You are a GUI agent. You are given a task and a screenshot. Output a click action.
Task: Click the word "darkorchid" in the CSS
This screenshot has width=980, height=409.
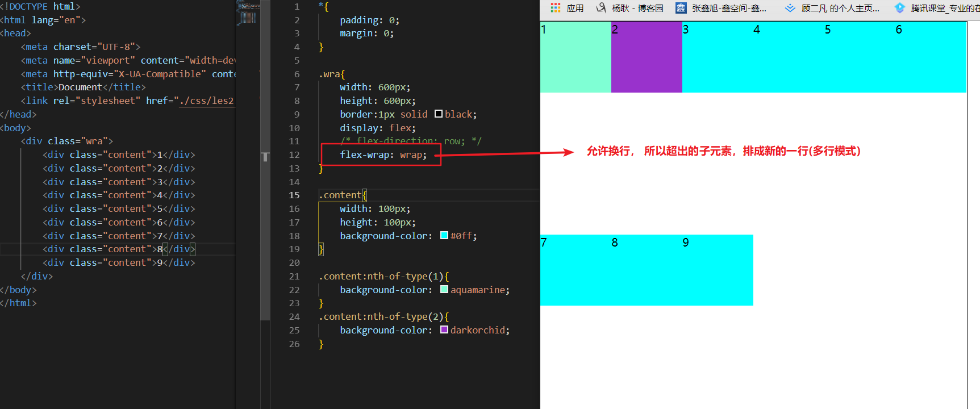pos(478,330)
